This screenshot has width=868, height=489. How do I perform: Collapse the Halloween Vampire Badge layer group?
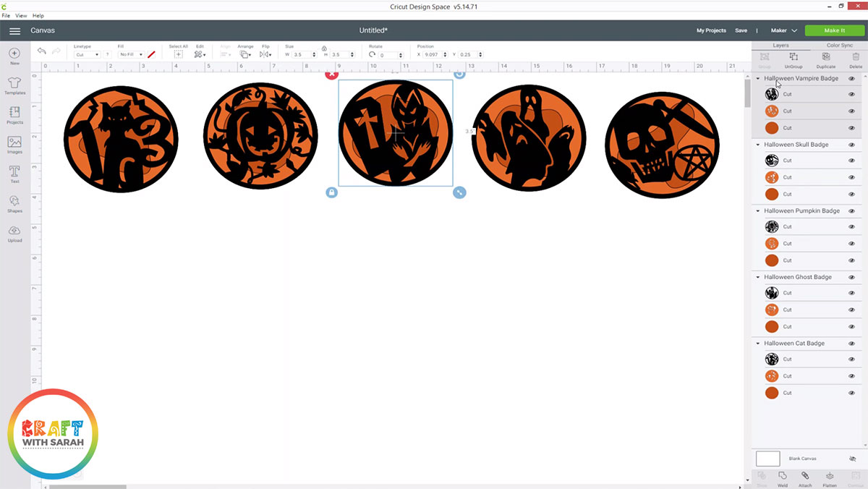[x=757, y=78]
